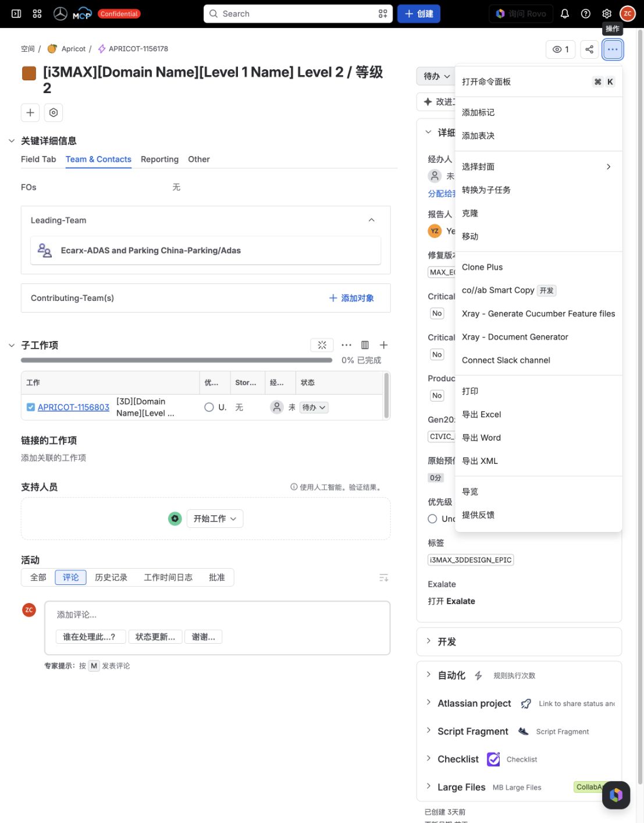This screenshot has height=823, width=644.
Task: Choose Connect Slack channel menu item
Action: coord(539,360)
